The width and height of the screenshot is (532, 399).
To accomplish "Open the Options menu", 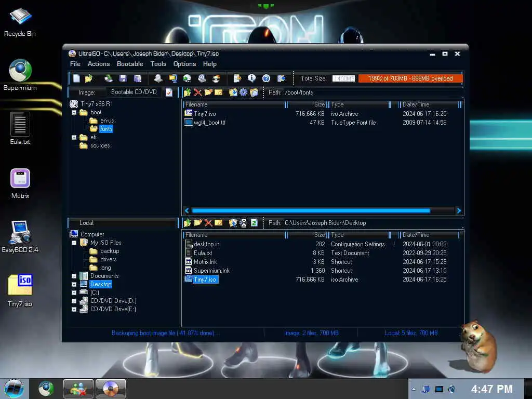I will click(184, 64).
